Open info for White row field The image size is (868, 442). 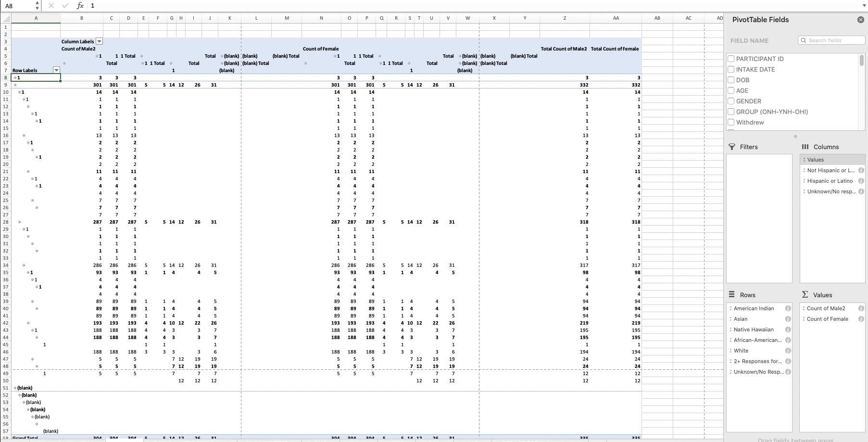788,351
